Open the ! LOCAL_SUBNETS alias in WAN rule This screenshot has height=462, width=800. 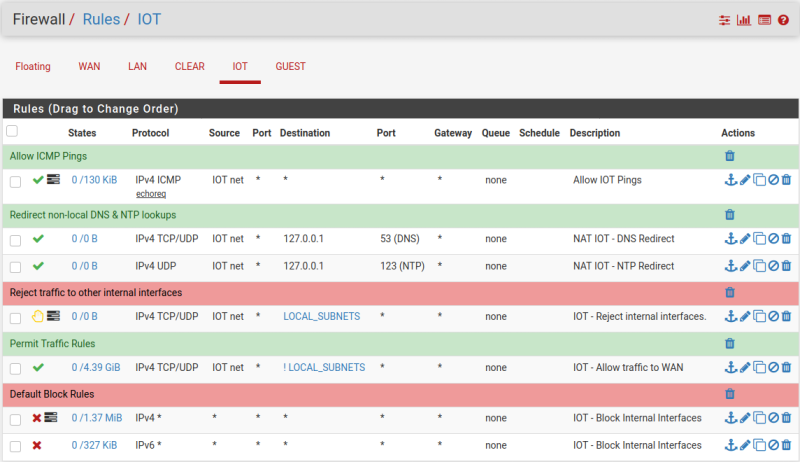tap(324, 368)
